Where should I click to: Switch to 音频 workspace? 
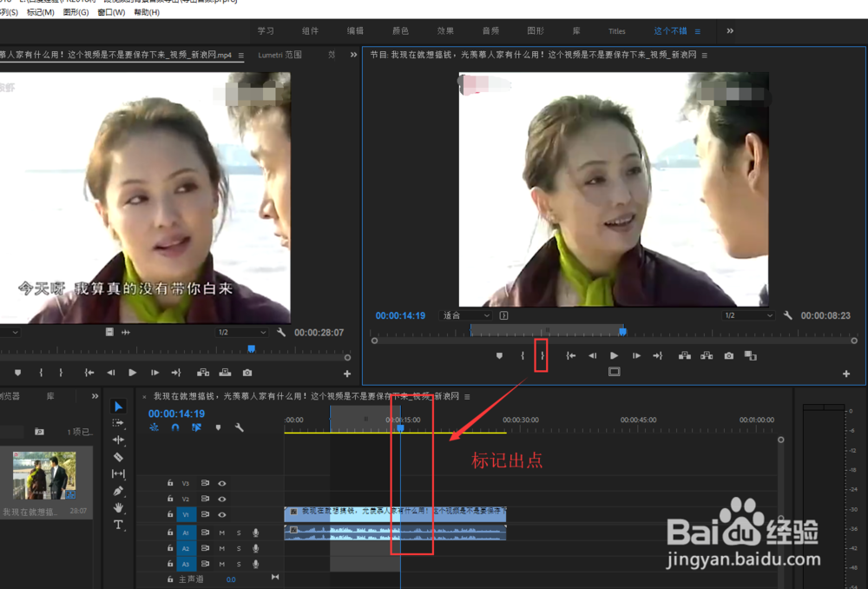(x=490, y=31)
